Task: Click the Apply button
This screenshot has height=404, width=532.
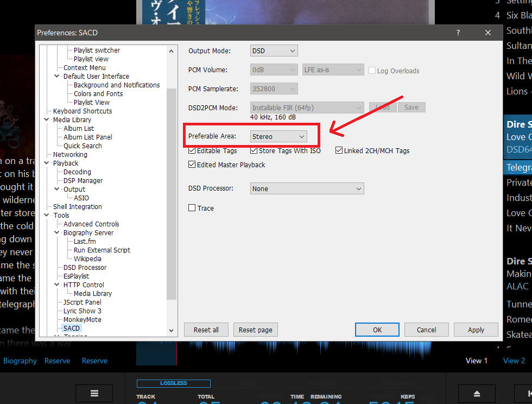Action: coord(476,330)
